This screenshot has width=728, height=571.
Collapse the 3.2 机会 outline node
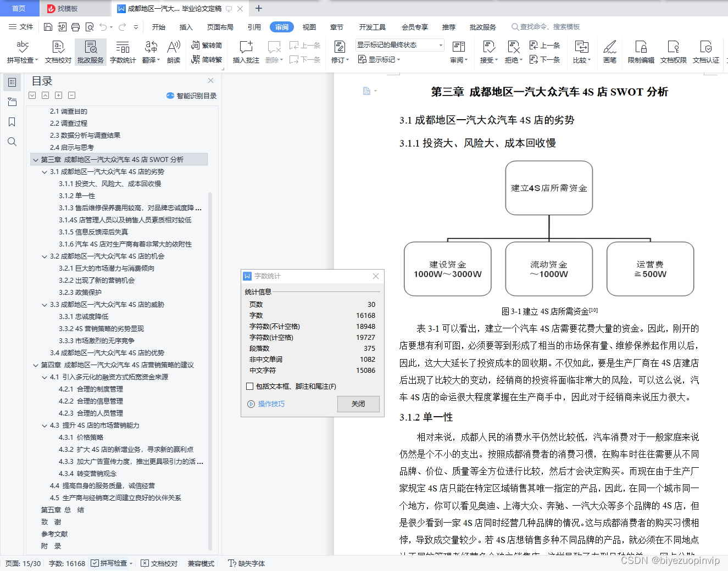45,256
